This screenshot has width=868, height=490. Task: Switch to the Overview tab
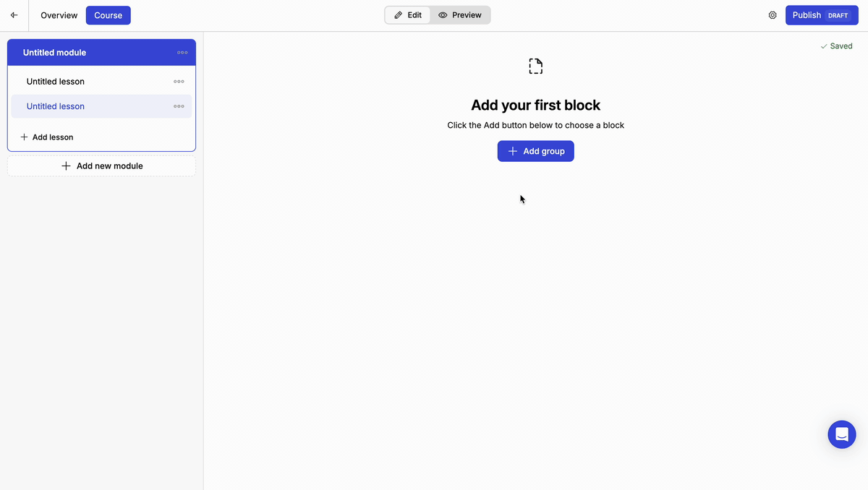coord(59,15)
